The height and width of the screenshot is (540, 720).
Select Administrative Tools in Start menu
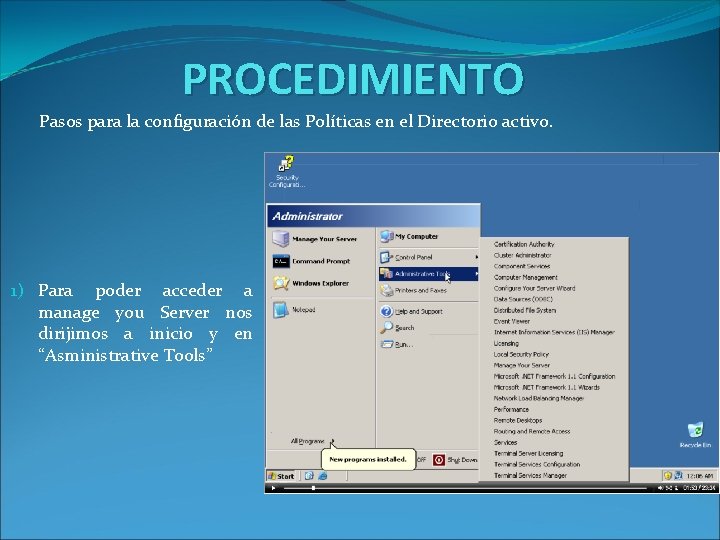click(x=428, y=274)
